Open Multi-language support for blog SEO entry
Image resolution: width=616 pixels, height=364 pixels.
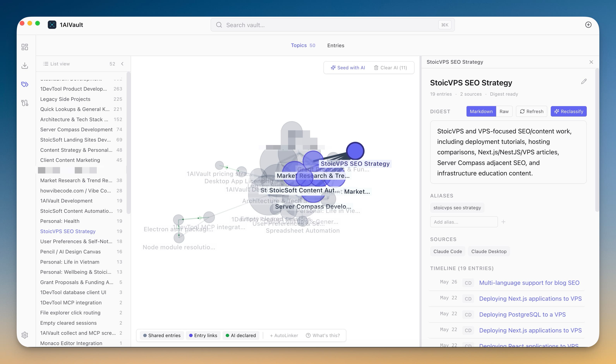(x=529, y=283)
